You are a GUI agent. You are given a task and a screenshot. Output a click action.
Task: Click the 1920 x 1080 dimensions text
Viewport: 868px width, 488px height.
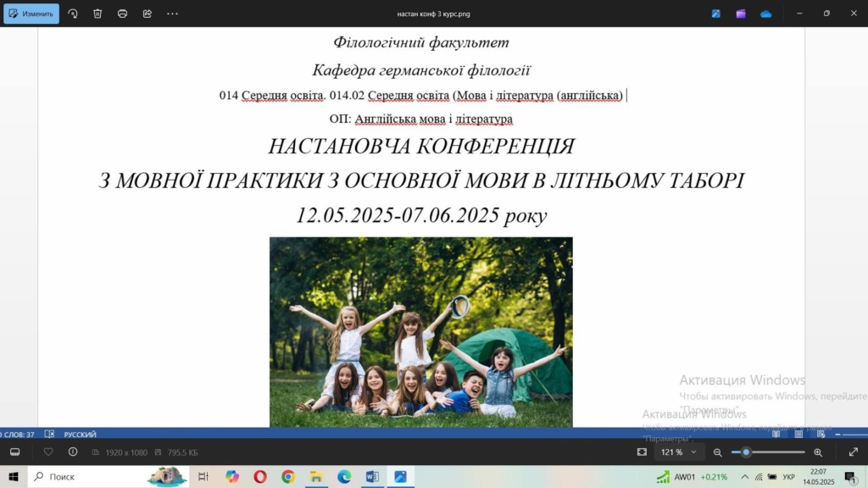point(126,452)
